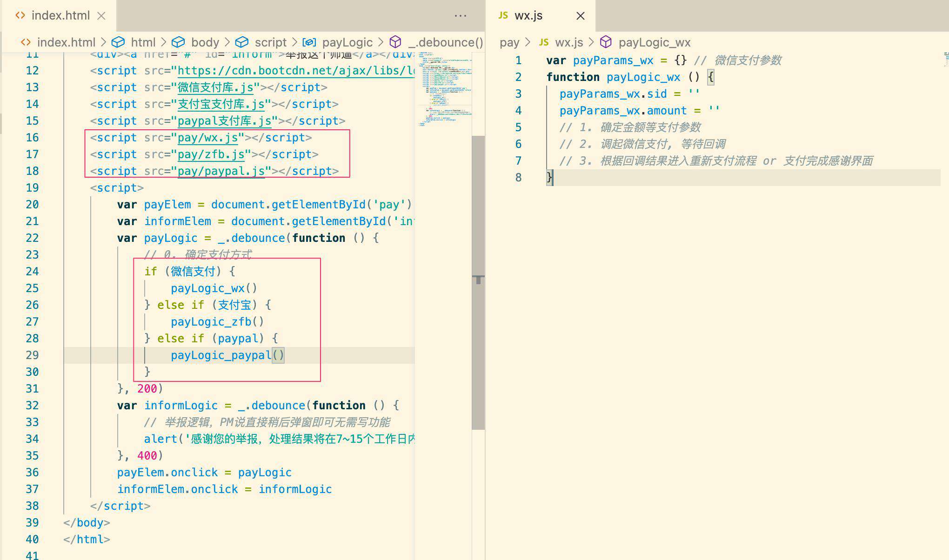Expand the chevron after wx.js breadcrumb

click(591, 42)
